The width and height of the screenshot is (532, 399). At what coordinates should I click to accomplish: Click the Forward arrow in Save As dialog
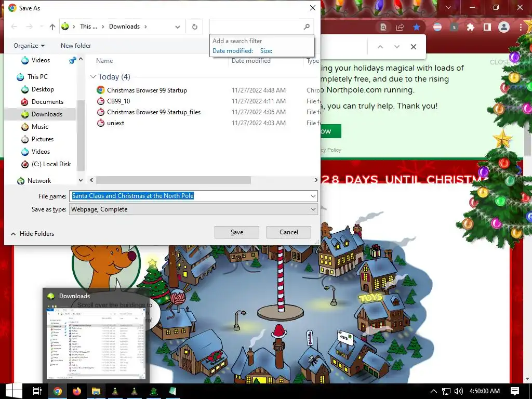coord(30,27)
